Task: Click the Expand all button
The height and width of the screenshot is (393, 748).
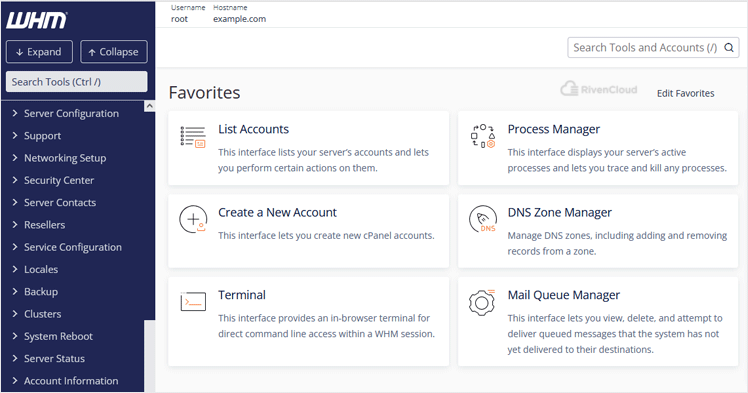Action: 39,52
